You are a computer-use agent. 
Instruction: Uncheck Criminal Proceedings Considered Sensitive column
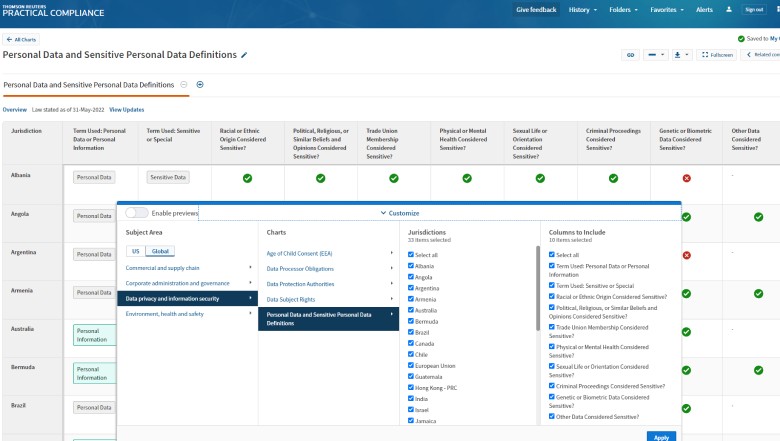552,386
